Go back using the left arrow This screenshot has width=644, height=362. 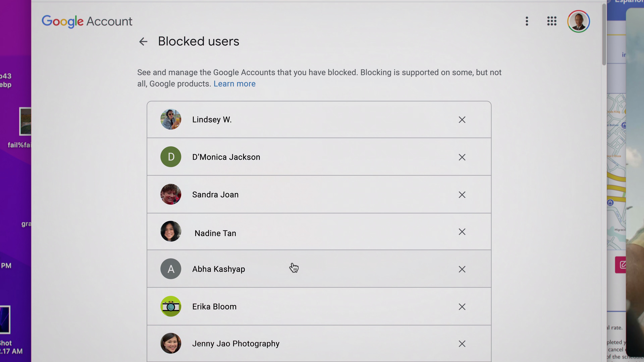pyautogui.click(x=143, y=41)
